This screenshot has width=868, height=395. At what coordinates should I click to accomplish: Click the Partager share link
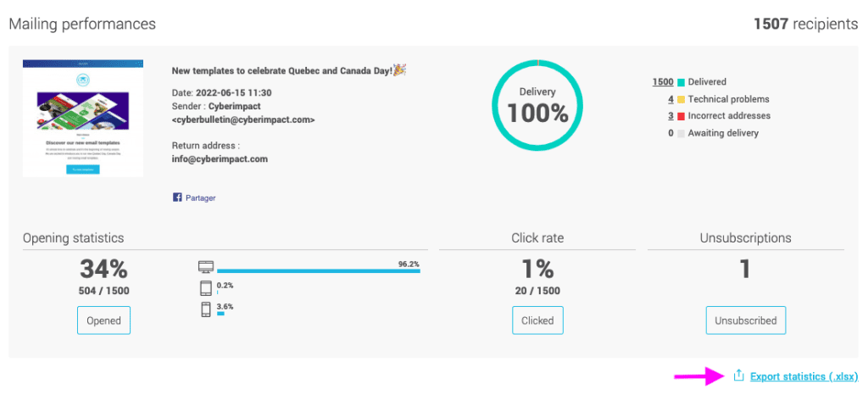tap(200, 197)
